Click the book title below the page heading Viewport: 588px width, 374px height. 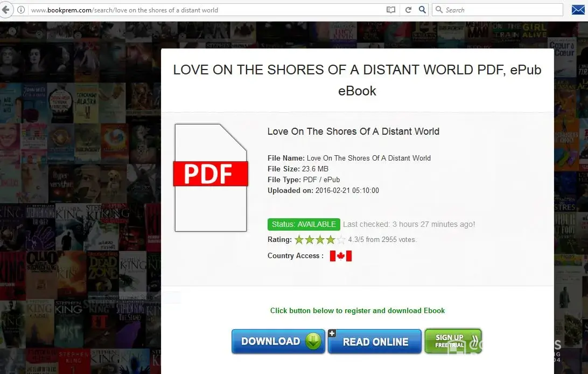353,131
